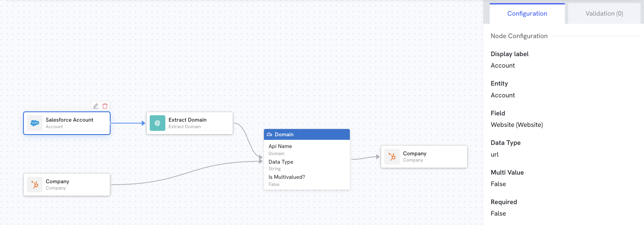
Task: Click the pencil edit icon above Salesforce Account
Action: click(x=96, y=106)
